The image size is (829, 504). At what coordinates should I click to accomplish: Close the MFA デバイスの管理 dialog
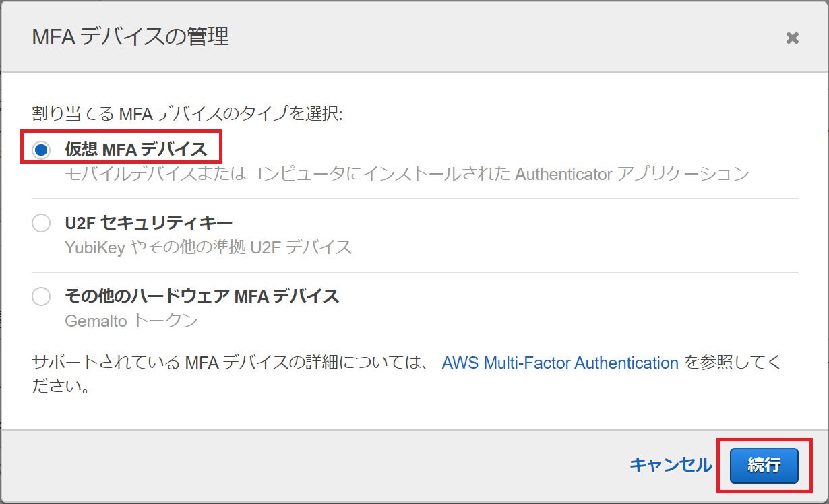pos(793,38)
